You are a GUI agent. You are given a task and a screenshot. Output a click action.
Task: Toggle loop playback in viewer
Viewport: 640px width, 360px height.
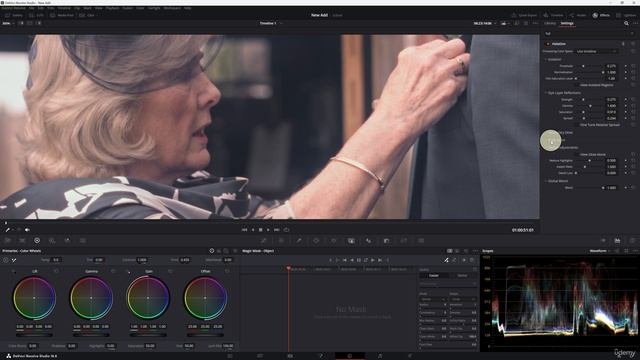pos(286,230)
